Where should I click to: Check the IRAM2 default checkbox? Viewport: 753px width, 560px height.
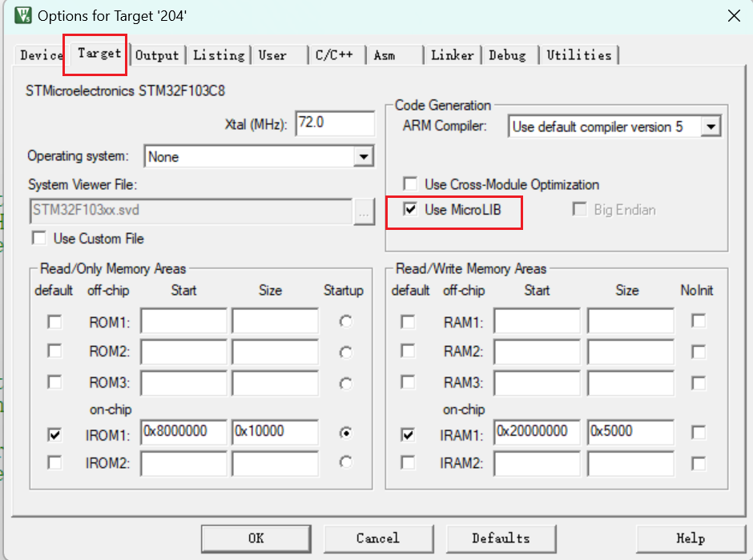point(408,463)
